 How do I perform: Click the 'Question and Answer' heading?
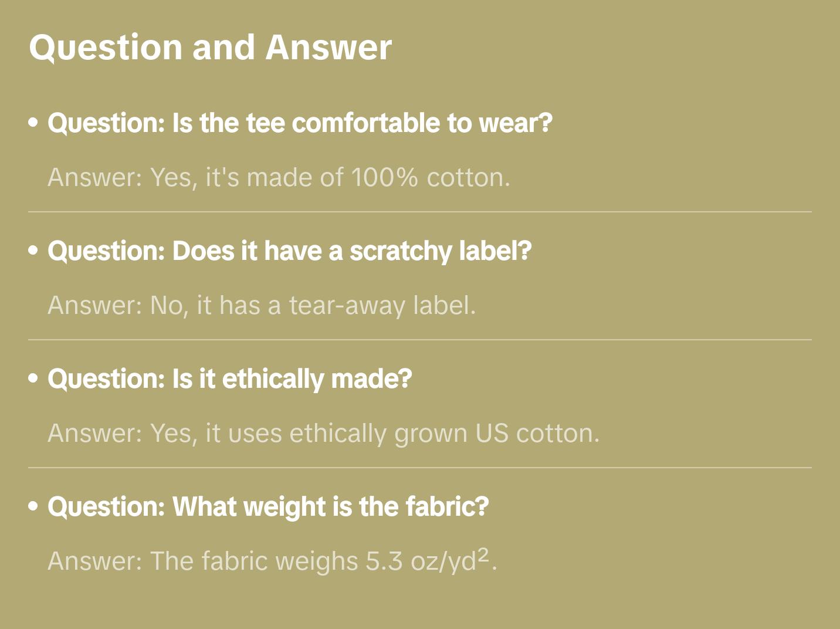pos(210,47)
